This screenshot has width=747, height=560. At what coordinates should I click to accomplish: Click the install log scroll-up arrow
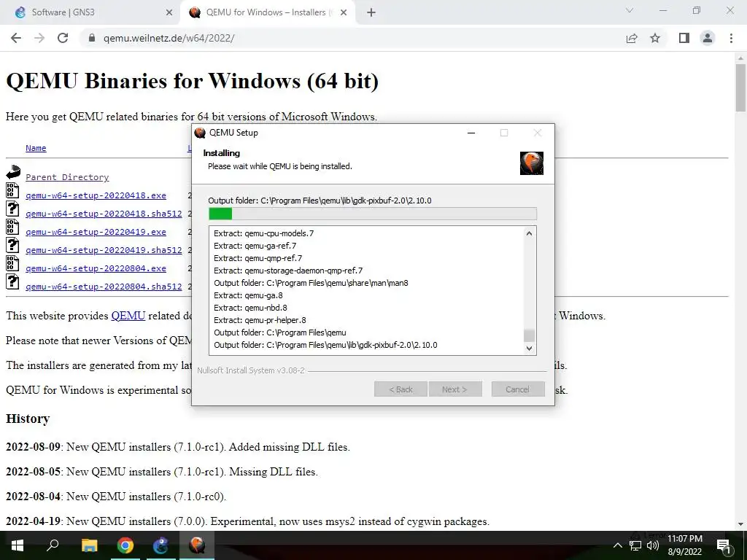click(x=529, y=233)
